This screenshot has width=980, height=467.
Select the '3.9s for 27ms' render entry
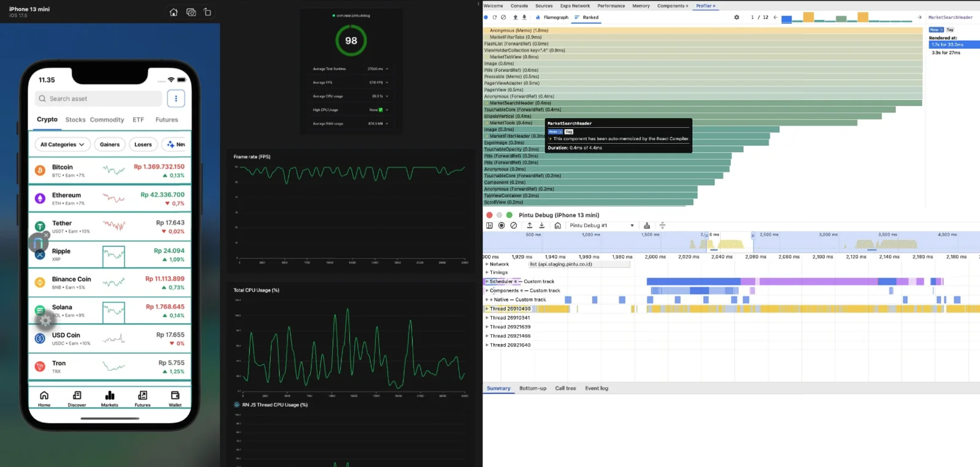(954, 53)
